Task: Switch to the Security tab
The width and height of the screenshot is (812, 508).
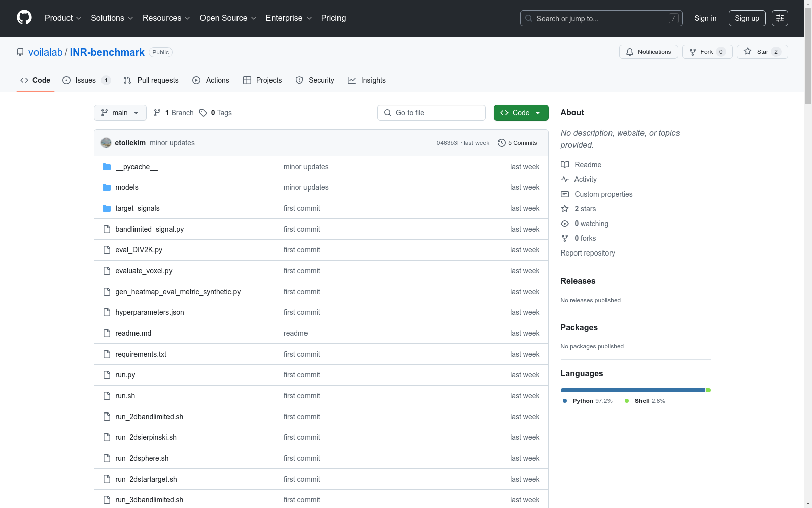Action: click(315, 80)
